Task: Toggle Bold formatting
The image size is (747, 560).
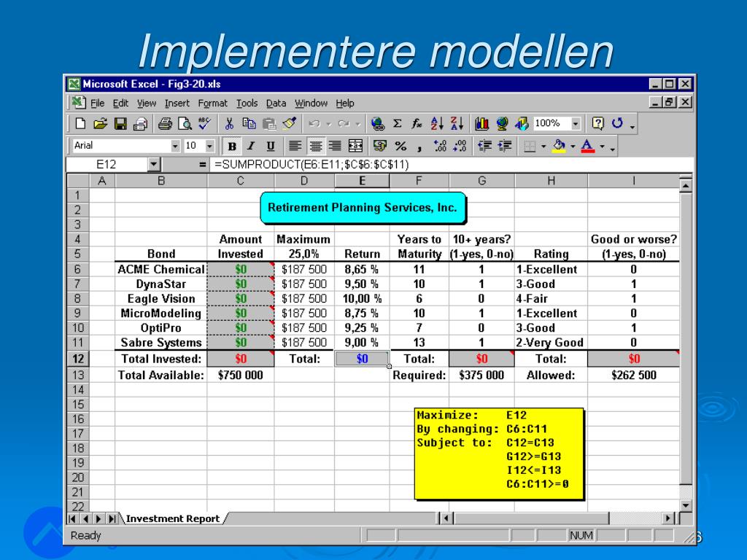Action: tap(231, 146)
